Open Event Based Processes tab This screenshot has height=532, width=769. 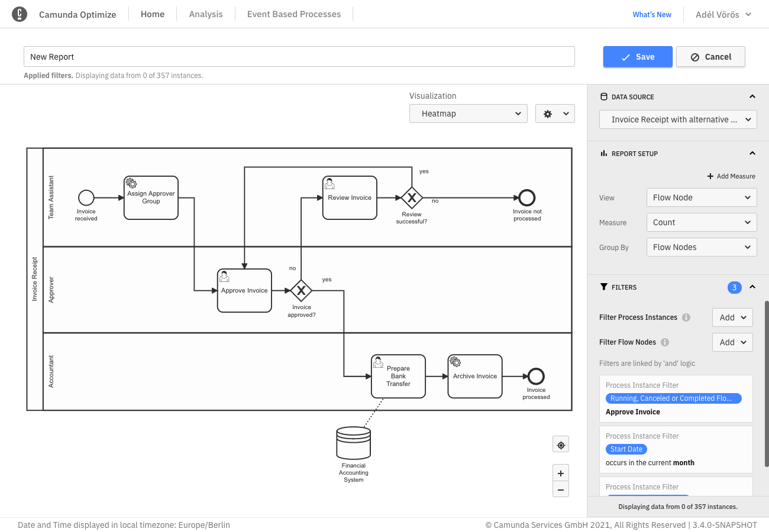(294, 14)
